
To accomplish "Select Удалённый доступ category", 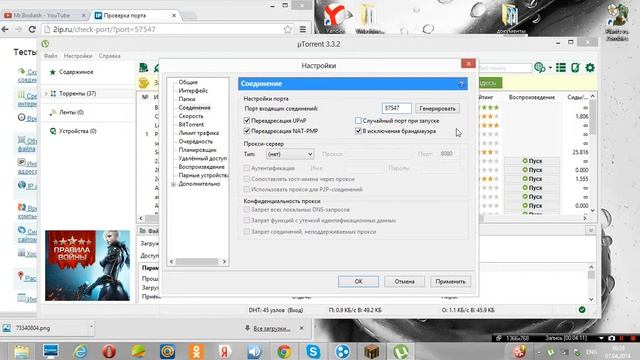I will [202, 158].
